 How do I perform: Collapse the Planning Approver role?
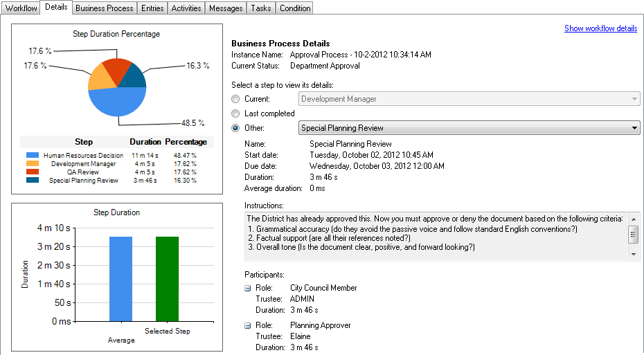click(x=248, y=326)
